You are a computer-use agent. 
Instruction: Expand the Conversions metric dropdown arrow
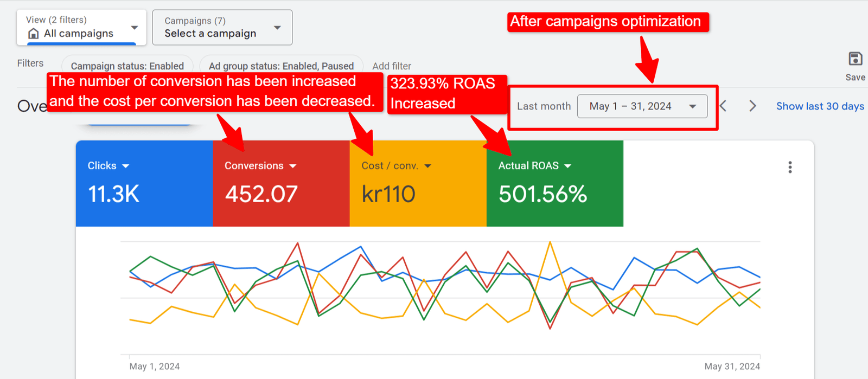pos(293,166)
